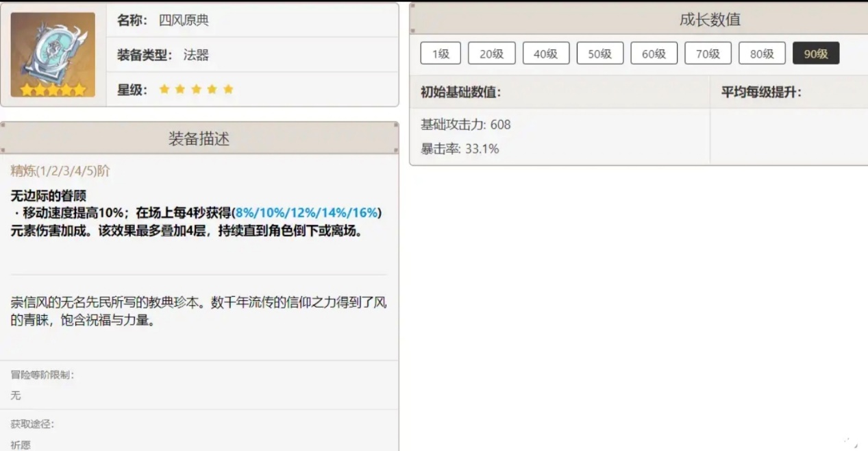
Task: Select the 20级 level button
Action: [492, 53]
